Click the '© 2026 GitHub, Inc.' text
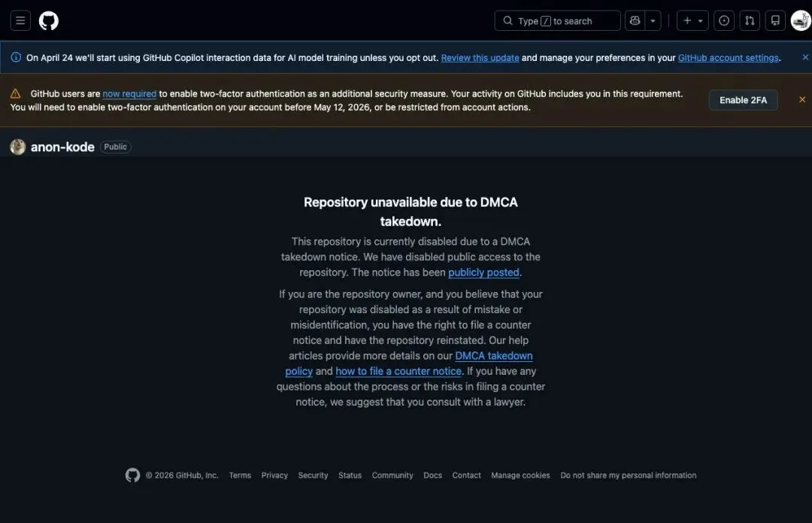This screenshot has width=812, height=523. 182,476
